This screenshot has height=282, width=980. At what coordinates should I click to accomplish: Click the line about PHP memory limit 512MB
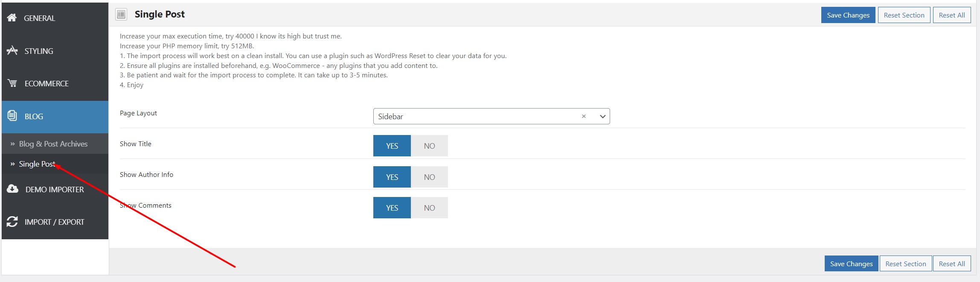pyautogui.click(x=187, y=46)
